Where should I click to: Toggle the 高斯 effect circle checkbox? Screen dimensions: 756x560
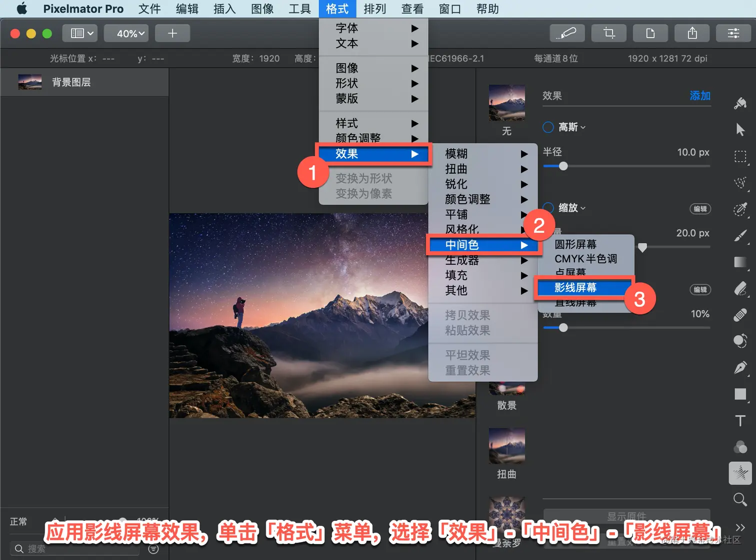coord(548,127)
